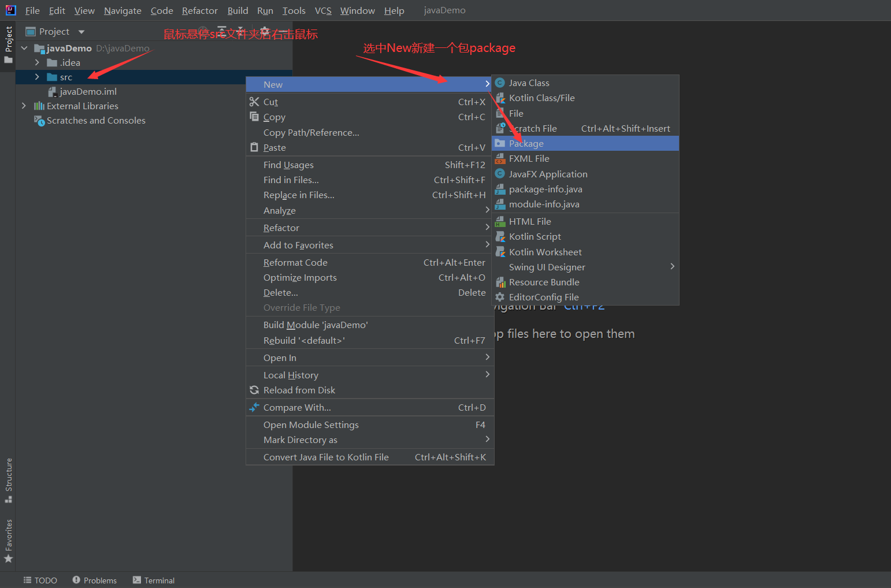Screen dimensions: 891x588
Task: Expand the .idea folder node
Action: [37, 62]
